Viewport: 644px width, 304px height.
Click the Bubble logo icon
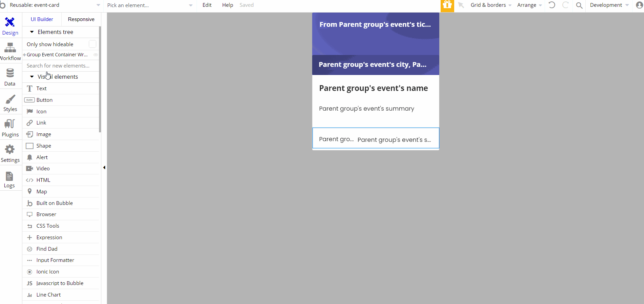point(3,5)
